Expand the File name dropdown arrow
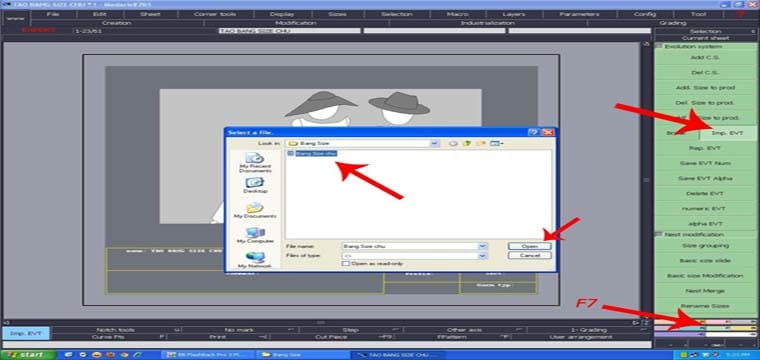Image resolution: width=760 pixels, height=360 pixels. click(x=482, y=246)
